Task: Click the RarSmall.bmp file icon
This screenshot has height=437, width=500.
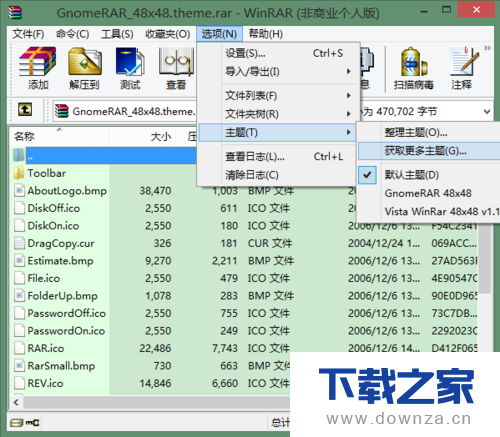Action: (19, 366)
